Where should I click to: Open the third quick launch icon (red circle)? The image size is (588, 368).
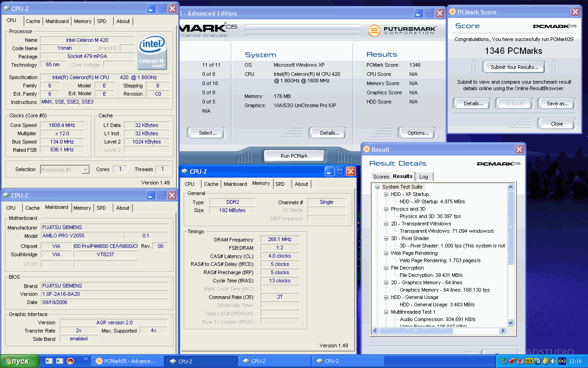pos(70,361)
